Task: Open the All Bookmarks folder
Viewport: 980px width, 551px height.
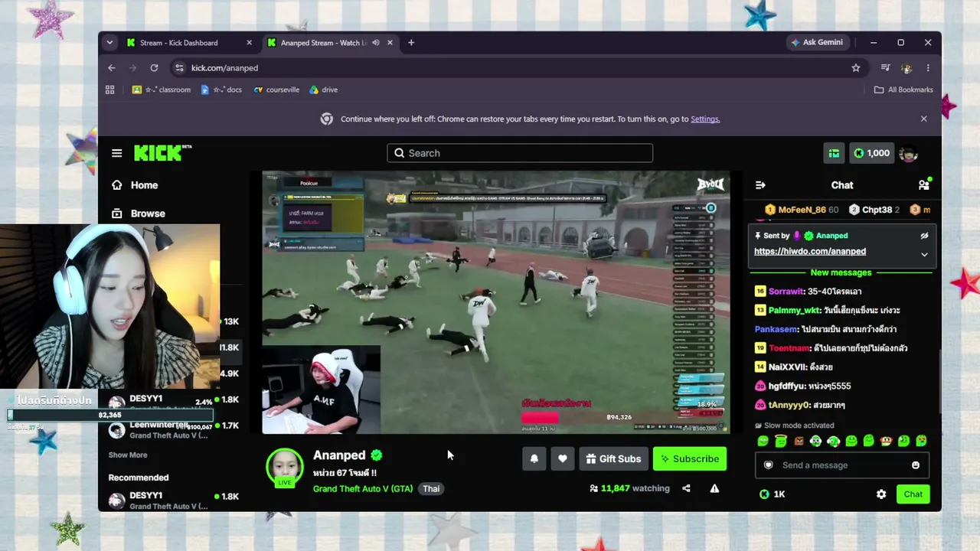Action: point(903,90)
